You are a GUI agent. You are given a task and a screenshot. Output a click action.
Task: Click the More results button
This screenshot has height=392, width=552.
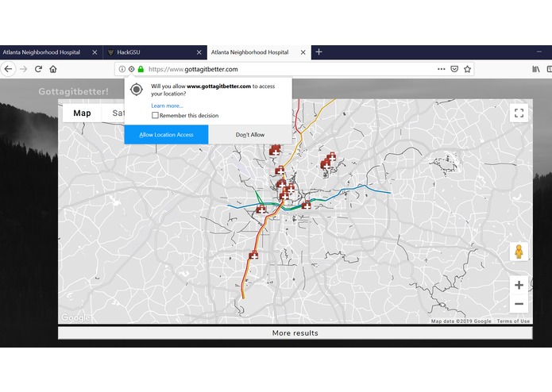point(295,333)
